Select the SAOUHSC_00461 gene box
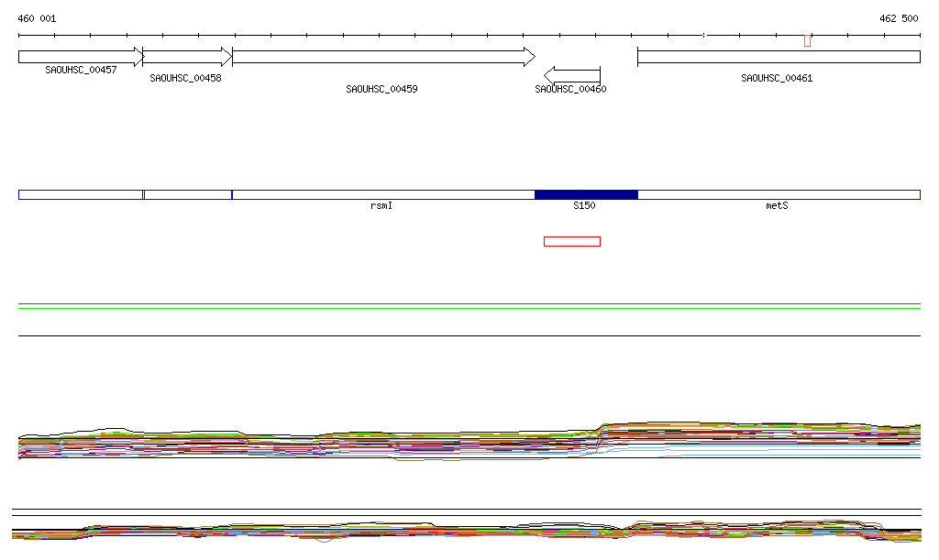The height and width of the screenshot is (560, 939). (x=778, y=57)
